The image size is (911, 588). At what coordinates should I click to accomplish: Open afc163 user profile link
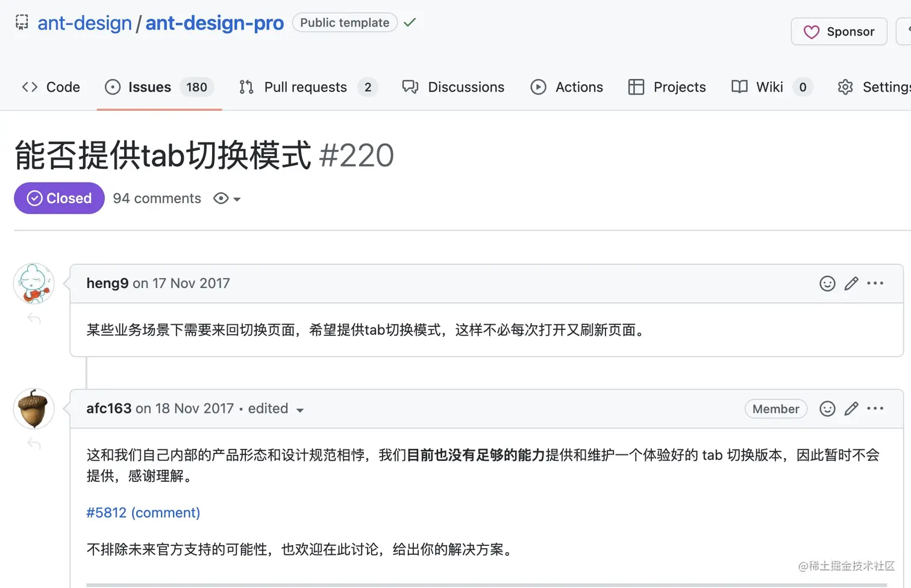point(109,408)
